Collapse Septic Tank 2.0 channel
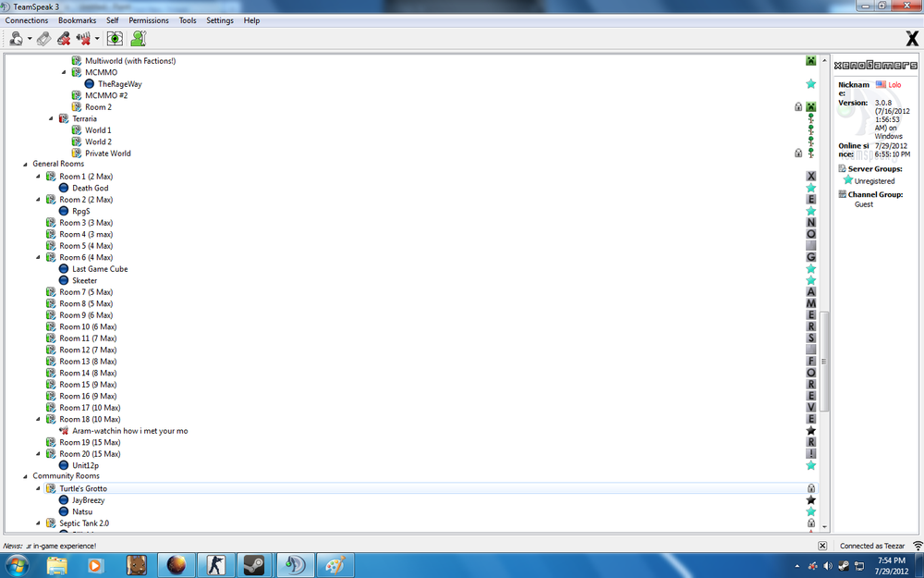 pos(38,523)
